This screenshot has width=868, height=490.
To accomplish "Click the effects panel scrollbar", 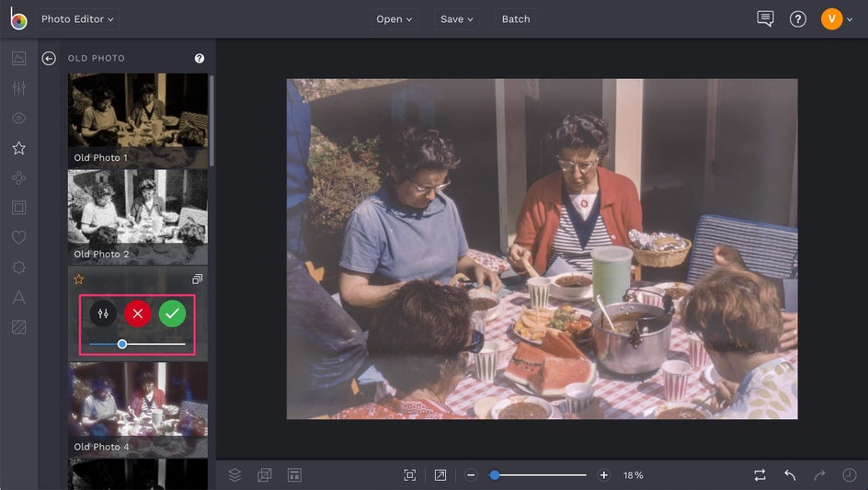I will pos(211,120).
